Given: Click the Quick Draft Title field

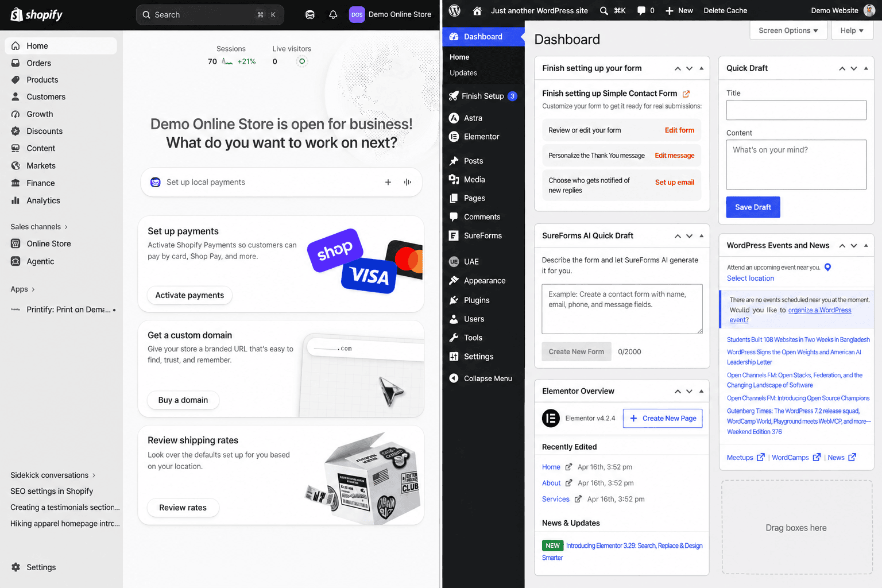Looking at the screenshot, I should (796, 110).
